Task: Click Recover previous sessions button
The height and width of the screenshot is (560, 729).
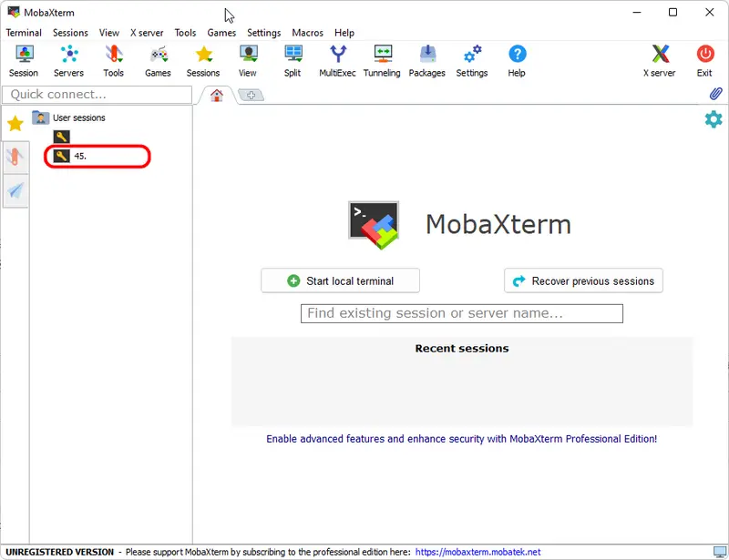Action: click(583, 280)
